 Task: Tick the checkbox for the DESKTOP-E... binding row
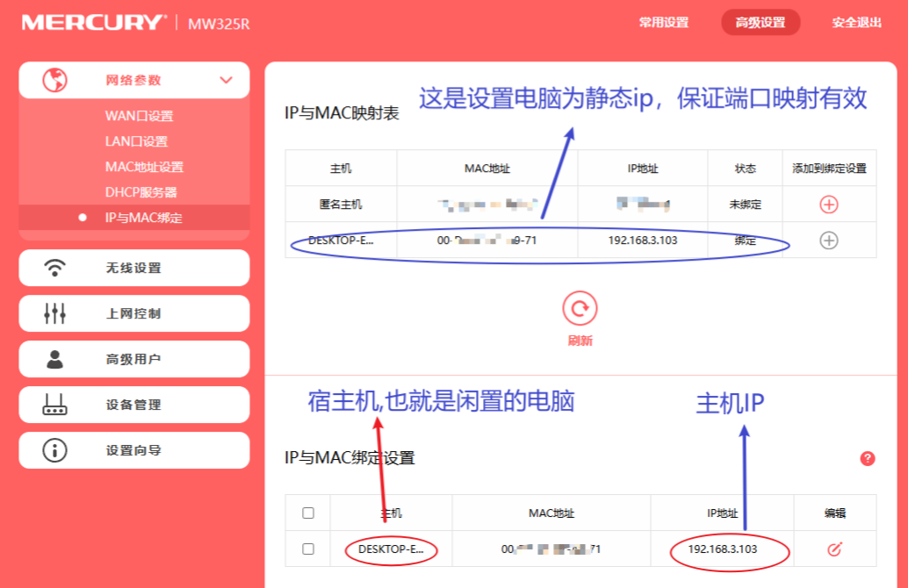tap(308, 549)
